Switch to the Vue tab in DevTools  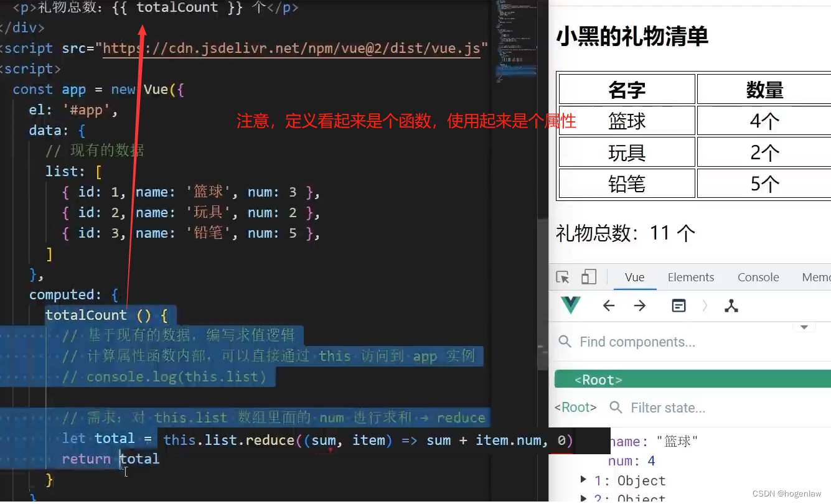[x=635, y=278]
